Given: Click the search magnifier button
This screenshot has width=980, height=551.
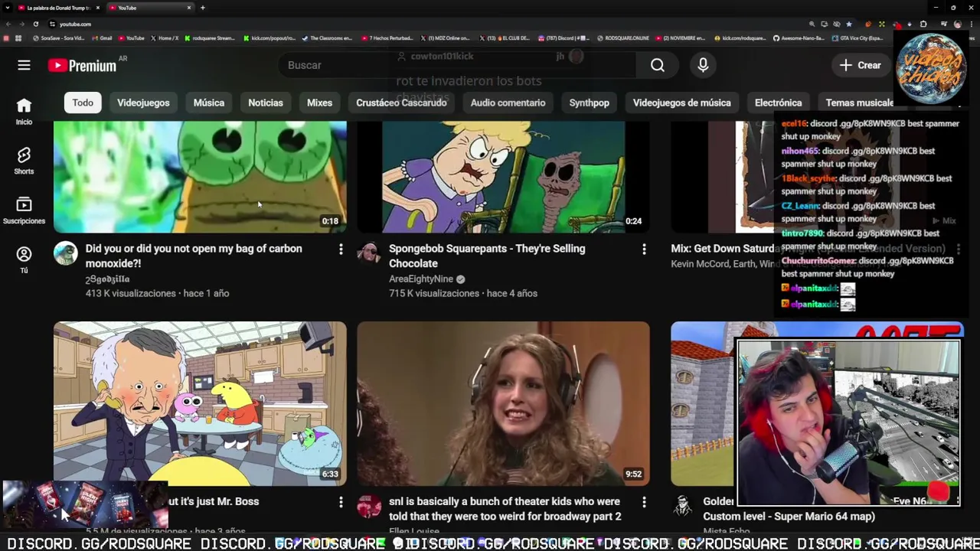Looking at the screenshot, I should pyautogui.click(x=658, y=65).
